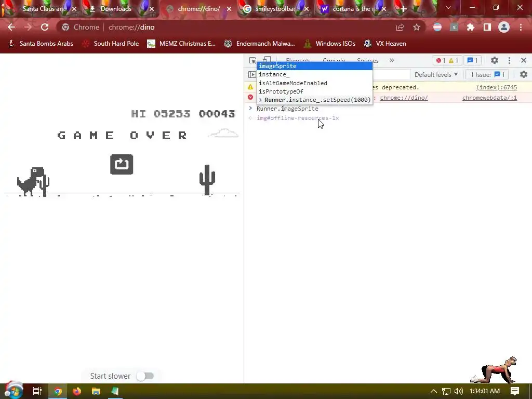Click the img#offline-resources-1x preview result
This screenshot has height=399, width=532.
point(298,118)
